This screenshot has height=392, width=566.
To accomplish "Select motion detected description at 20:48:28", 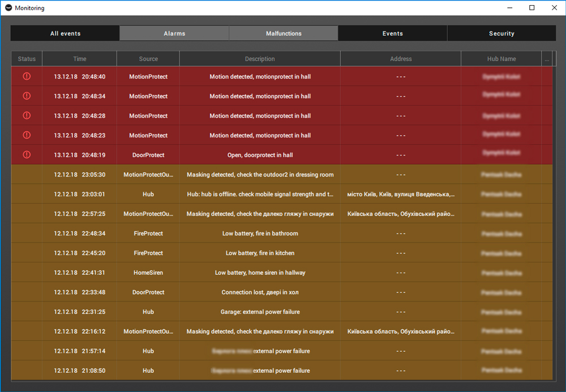I will 260,116.
